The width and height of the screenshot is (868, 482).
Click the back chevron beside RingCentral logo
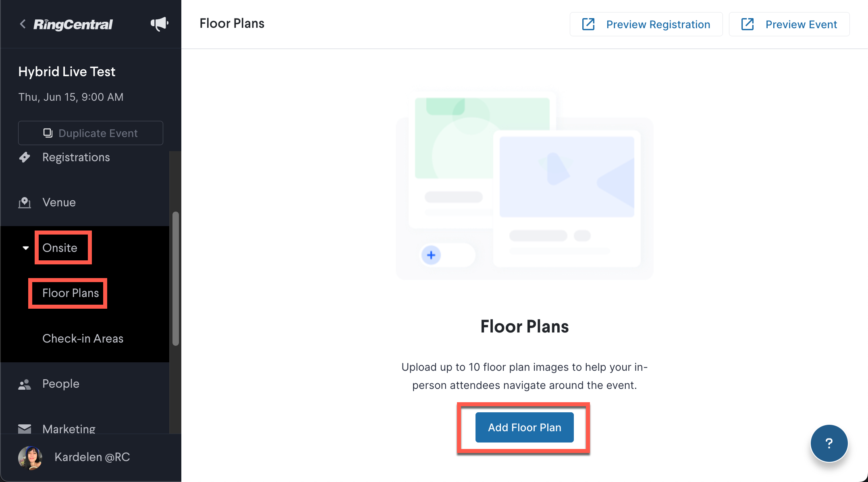click(23, 24)
